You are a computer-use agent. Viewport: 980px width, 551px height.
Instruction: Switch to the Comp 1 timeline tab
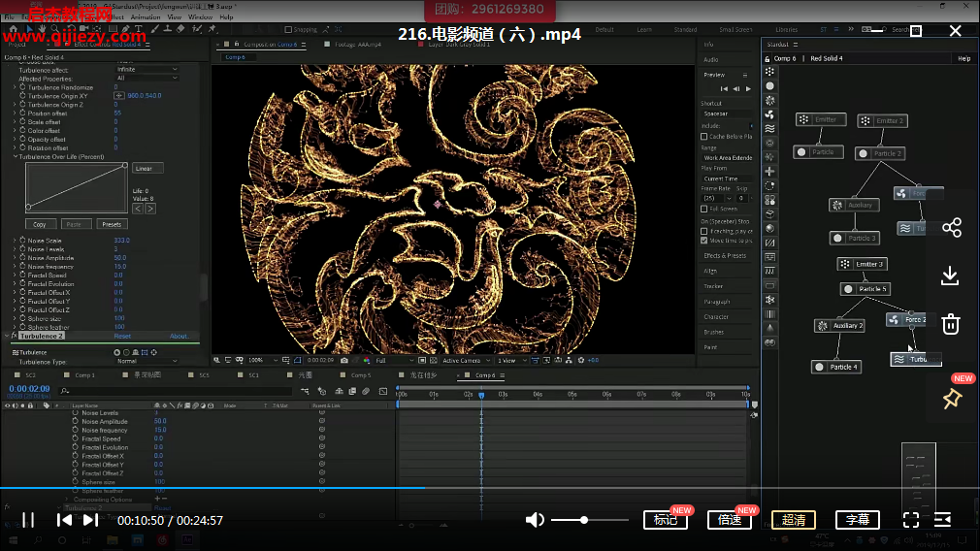pos(85,375)
